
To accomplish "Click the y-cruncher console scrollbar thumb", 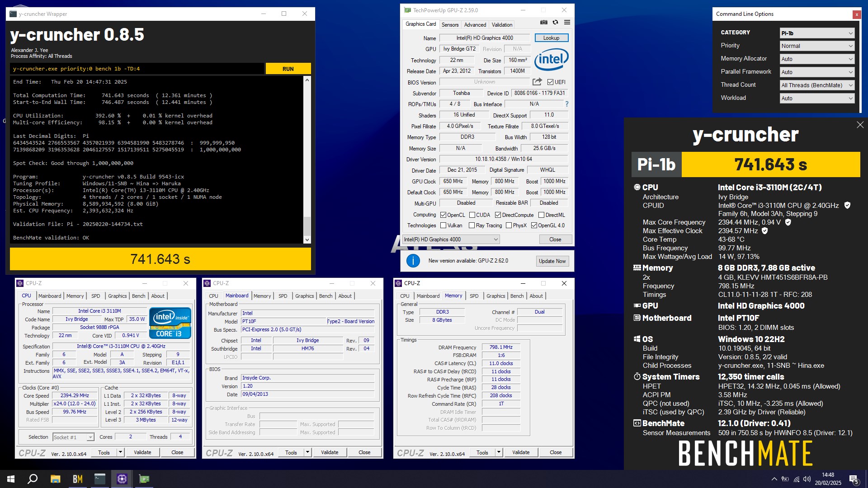I will 307,226.
